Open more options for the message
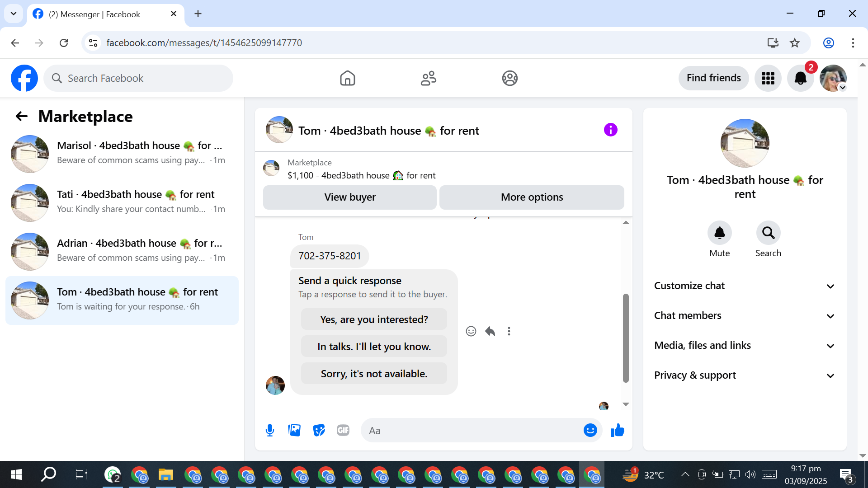Viewport: 868px width, 488px height. (x=509, y=331)
